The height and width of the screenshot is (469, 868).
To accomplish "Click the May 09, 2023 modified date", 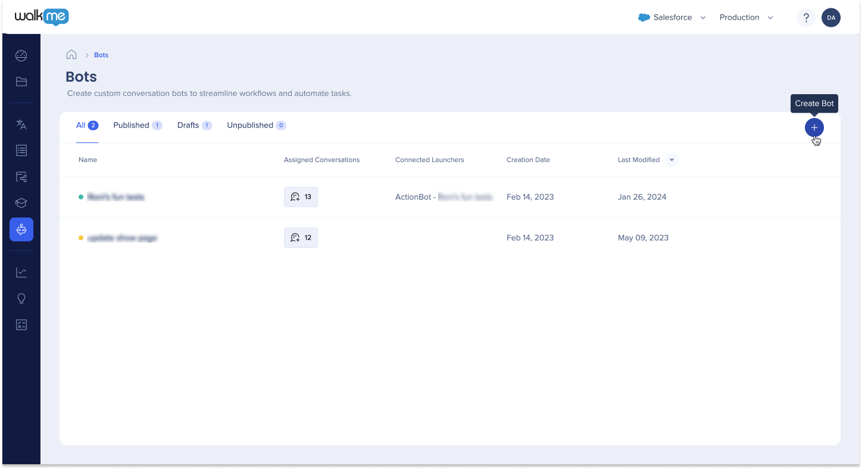I will 643,238.
